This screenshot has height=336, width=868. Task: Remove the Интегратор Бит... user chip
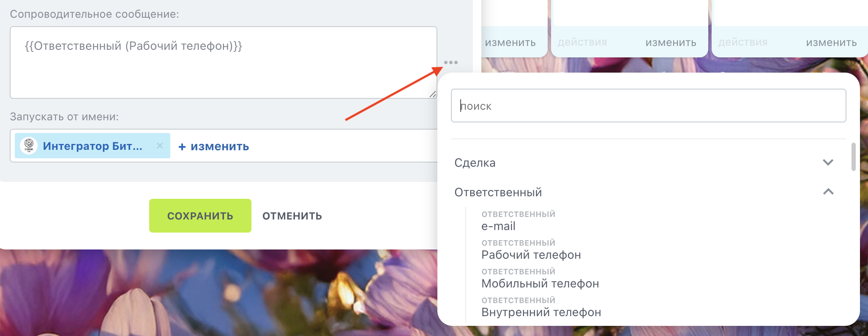pyautogui.click(x=160, y=146)
